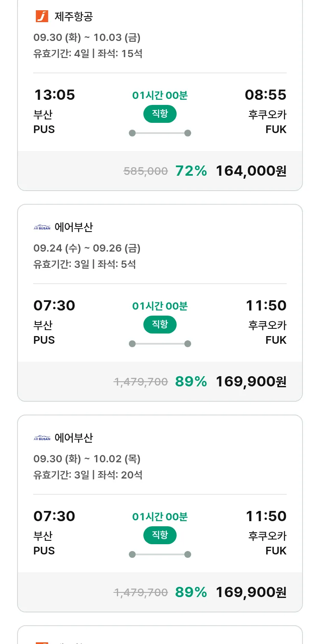The height and width of the screenshot is (644, 320).
Task: Tap 직항 badge on Air Busan 09.24 flight
Action: click(160, 325)
